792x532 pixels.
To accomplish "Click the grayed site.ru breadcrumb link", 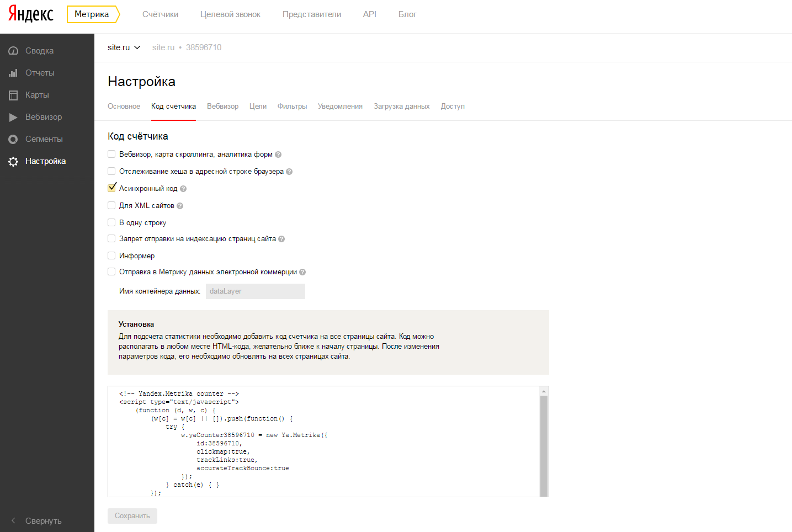I will (163, 47).
